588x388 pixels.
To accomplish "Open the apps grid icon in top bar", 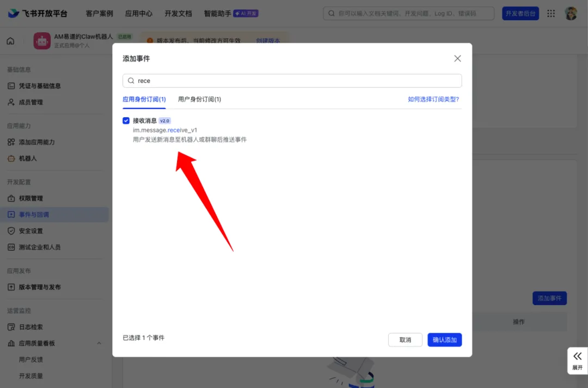I will coord(551,14).
